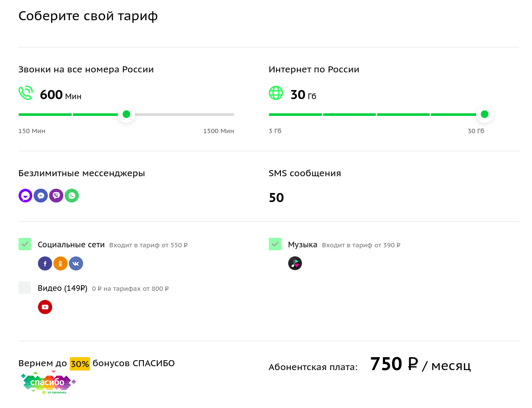532x408 pixels.
Task: Click the internet gigabytes slider handle
Action: [485, 114]
